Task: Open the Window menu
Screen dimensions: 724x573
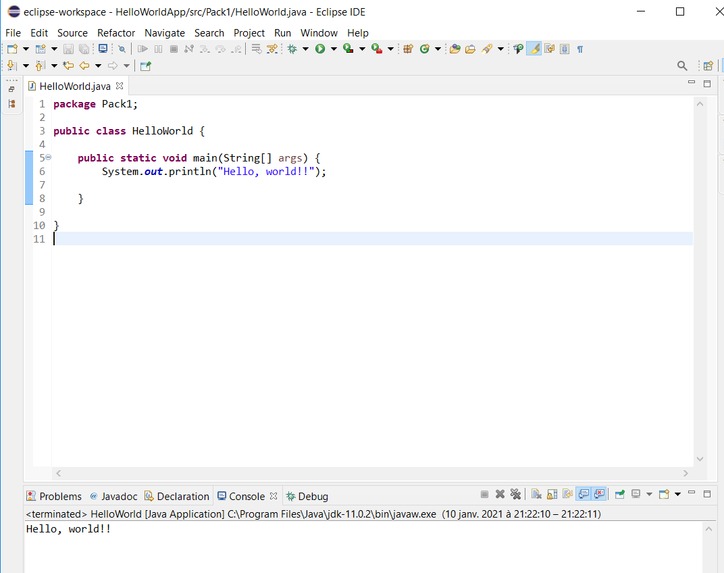Action: 319,33
